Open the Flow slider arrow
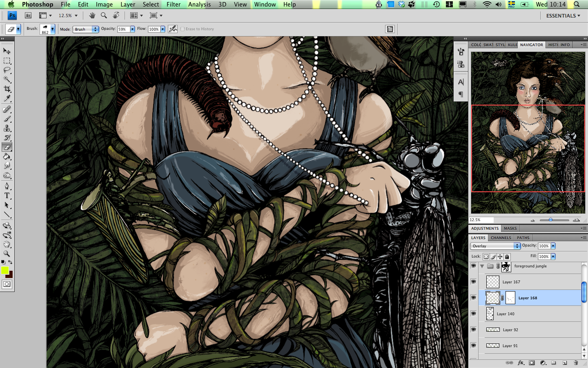 point(163,29)
